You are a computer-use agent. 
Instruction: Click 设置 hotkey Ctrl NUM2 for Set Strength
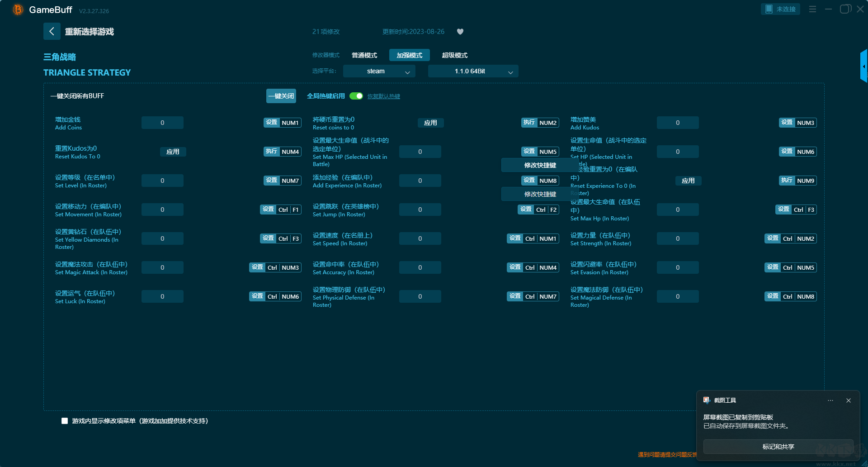791,238
